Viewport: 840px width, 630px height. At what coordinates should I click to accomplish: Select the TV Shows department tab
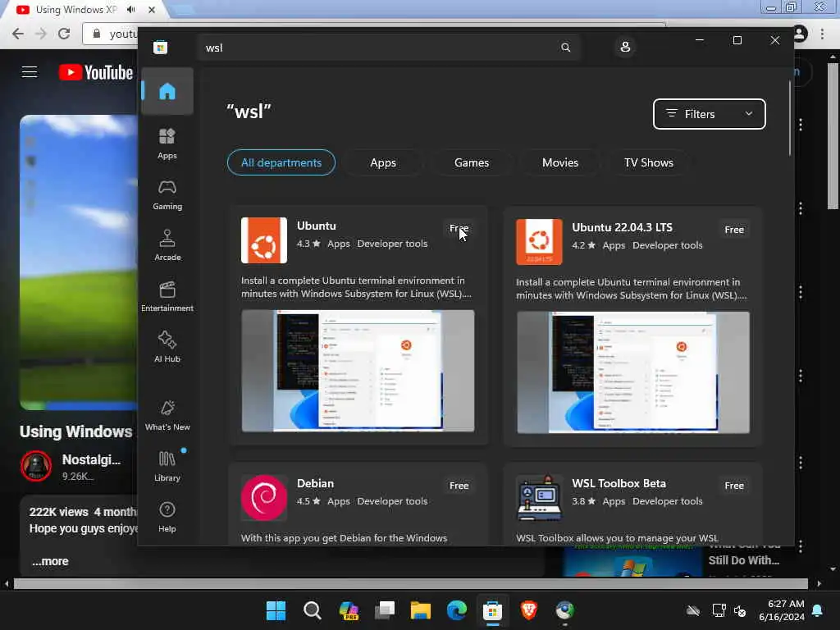[x=648, y=162]
